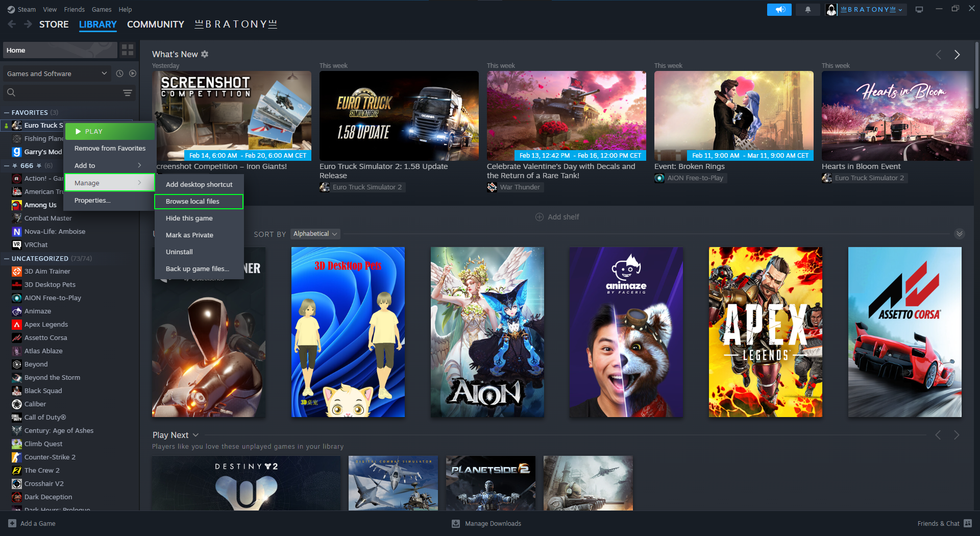Open the Games and Software dropdown
The width and height of the screenshot is (980, 536).
tap(57, 74)
